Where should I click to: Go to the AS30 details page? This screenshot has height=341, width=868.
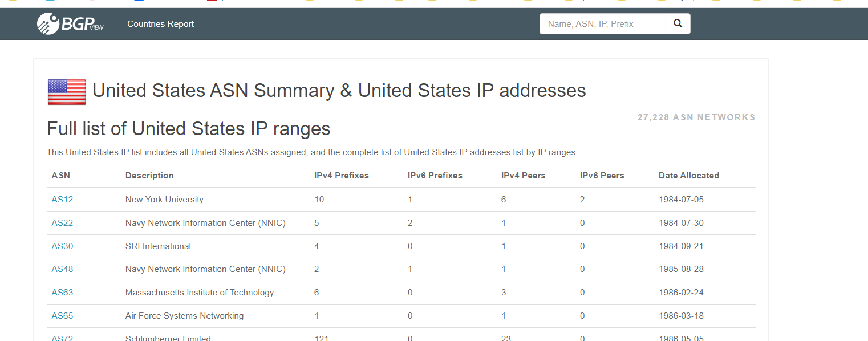tap(62, 246)
